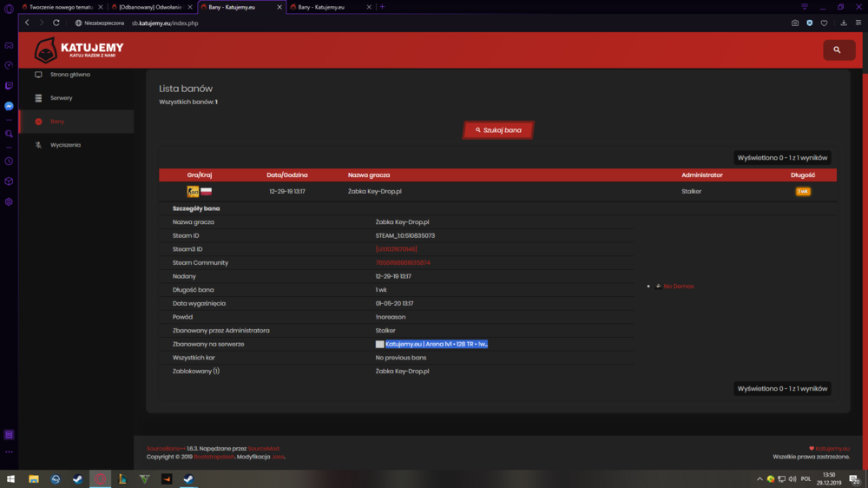Open Extensions cube icon in sidebar
This screenshot has width=868, height=488.
9,181
